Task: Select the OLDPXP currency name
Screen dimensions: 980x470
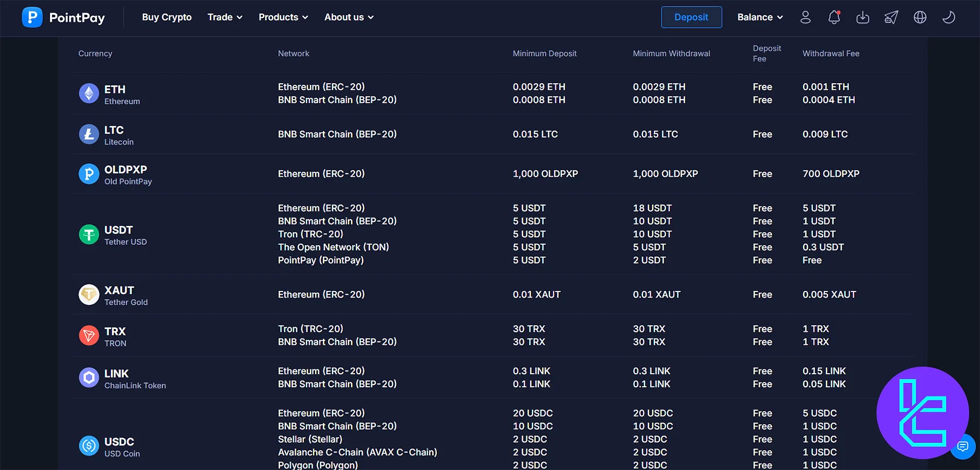Action: click(126, 170)
